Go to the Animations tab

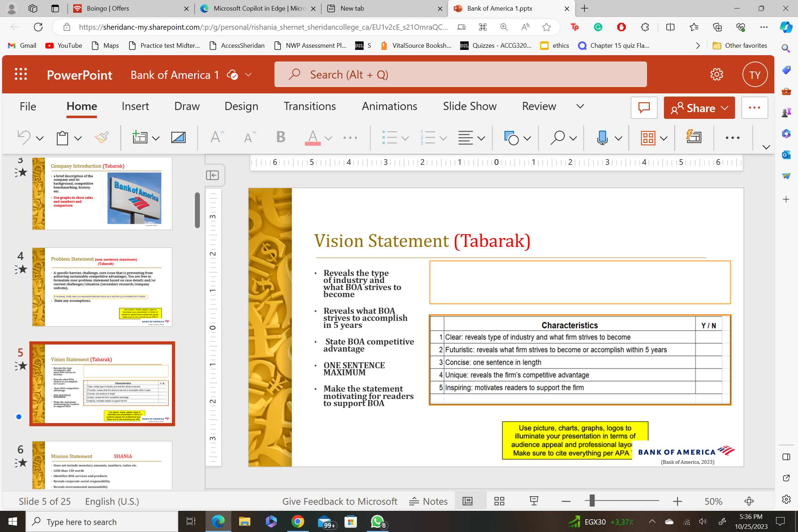coord(389,106)
